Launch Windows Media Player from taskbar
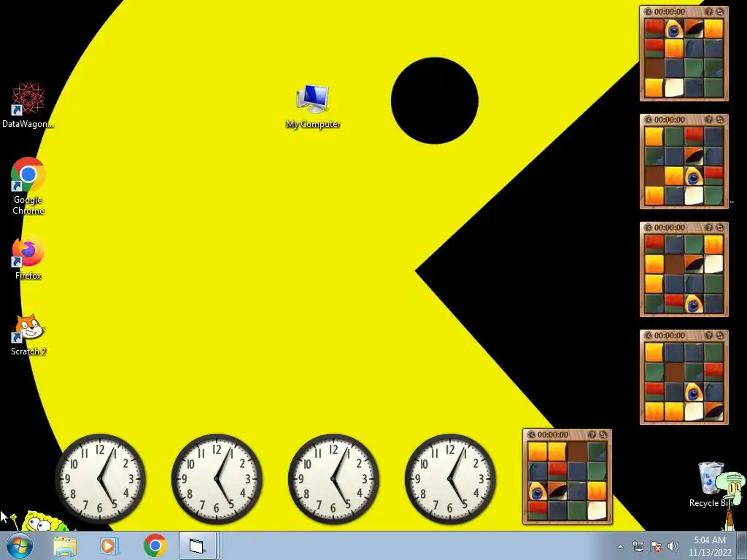This screenshot has height=560, width=747. click(109, 545)
